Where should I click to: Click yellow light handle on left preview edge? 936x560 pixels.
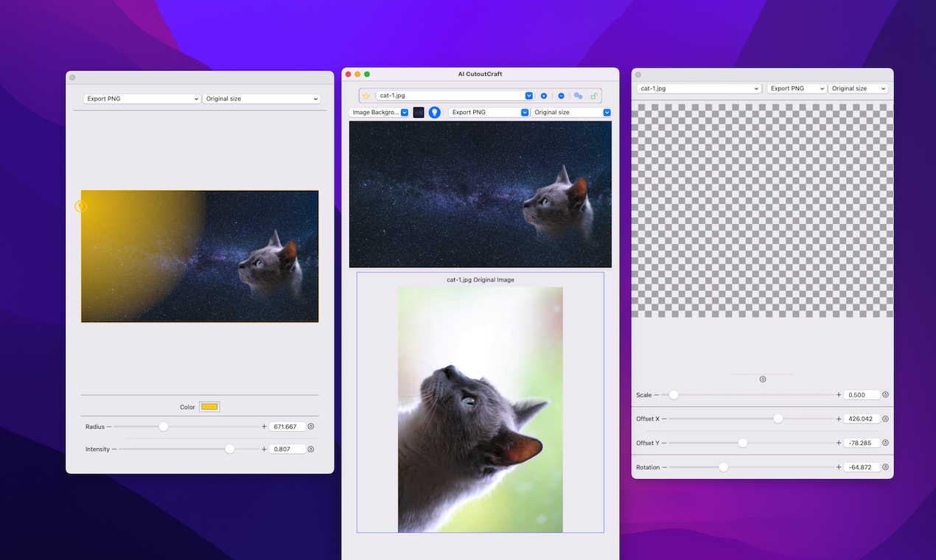[81, 206]
